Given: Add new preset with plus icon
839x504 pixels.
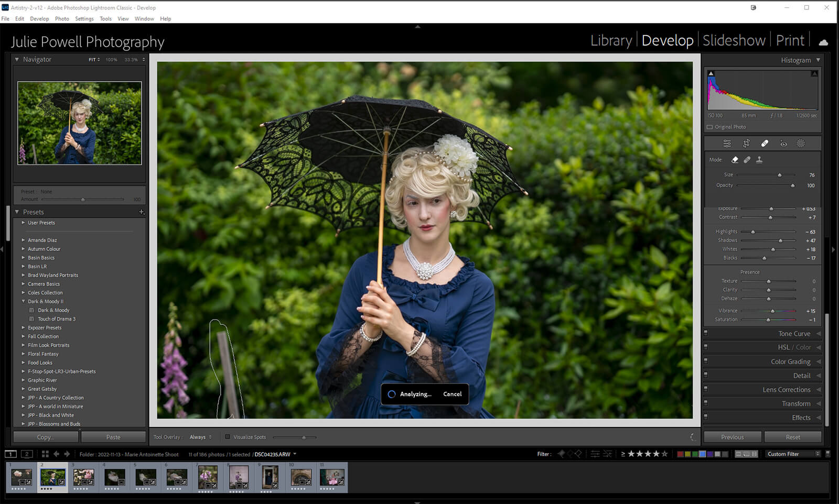Looking at the screenshot, I should (x=141, y=212).
